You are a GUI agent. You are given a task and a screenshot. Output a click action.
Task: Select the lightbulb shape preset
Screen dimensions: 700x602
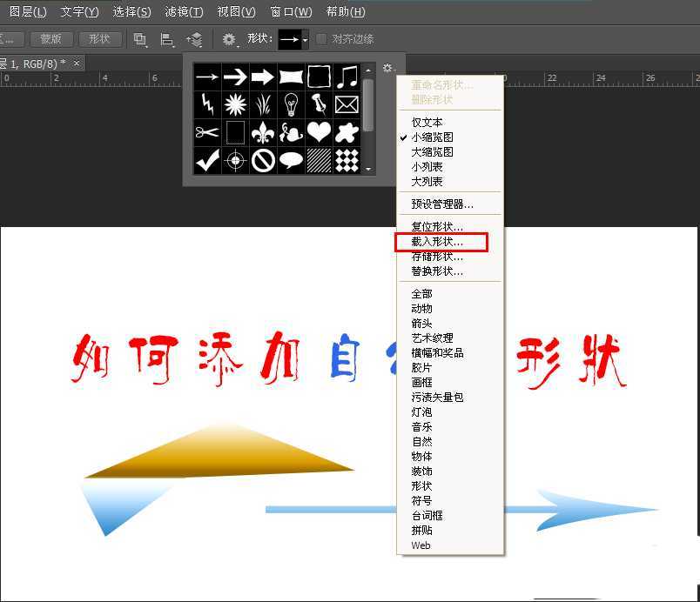[x=292, y=104]
